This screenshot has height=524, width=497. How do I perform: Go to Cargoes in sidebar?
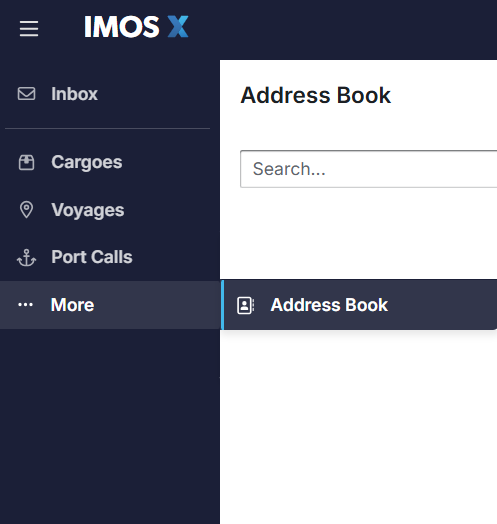(110, 162)
